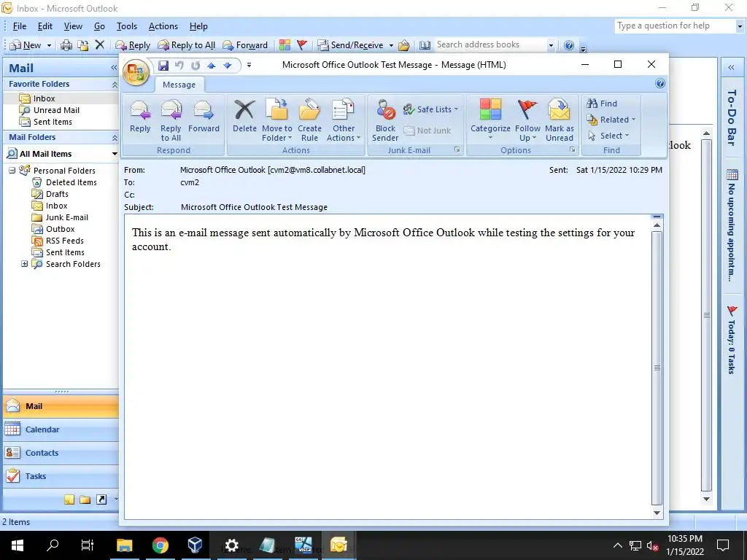
Task: Delete the open message via ribbon
Action: pos(244,116)
